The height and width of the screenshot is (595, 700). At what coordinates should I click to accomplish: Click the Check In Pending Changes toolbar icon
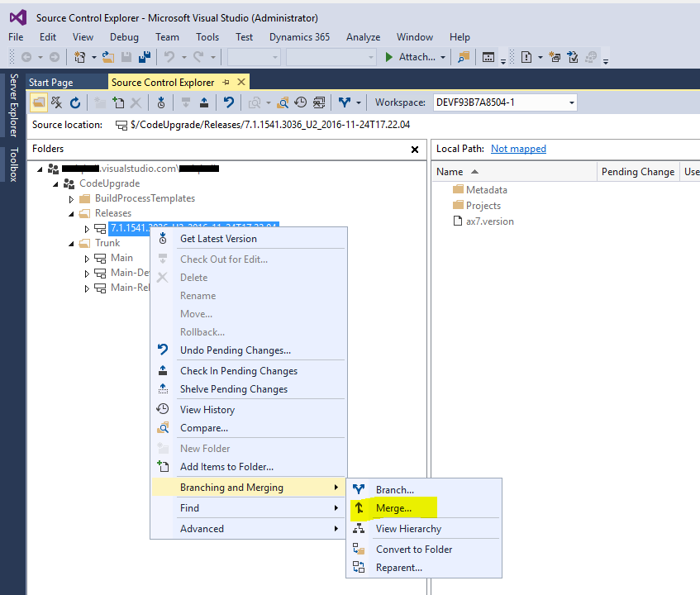[205, 101]
